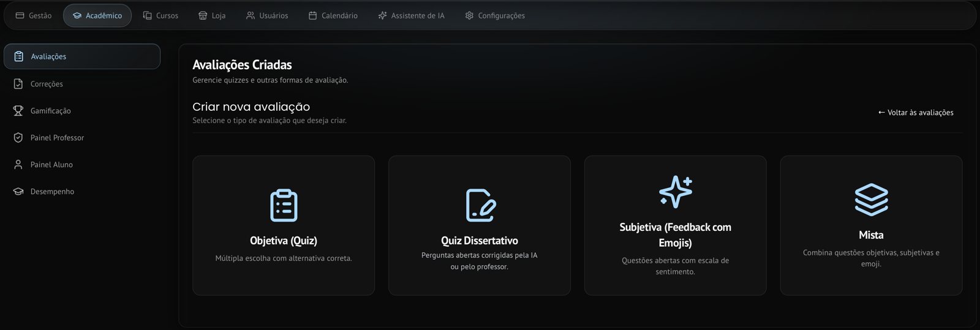Click the Painel Professor shield icon

[x=18, y=138]
